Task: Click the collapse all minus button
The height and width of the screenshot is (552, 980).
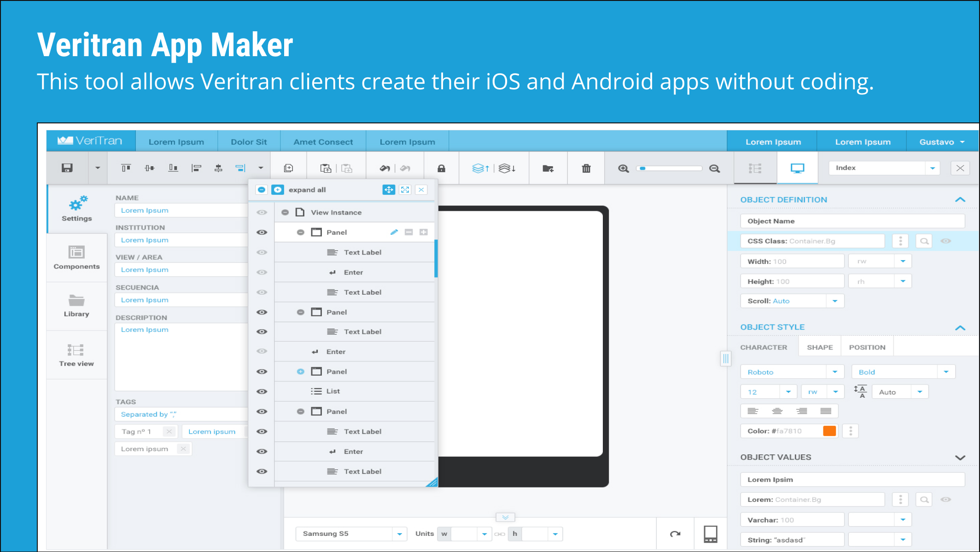Action: click(x=262, y=190)
